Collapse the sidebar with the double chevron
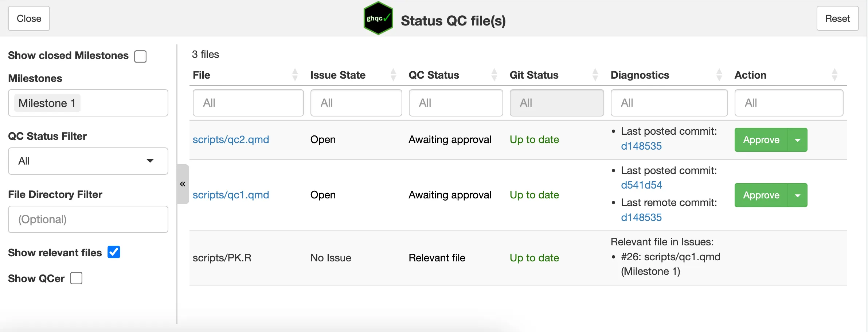This screenshot has height=332, width=868. click(183, 184)
